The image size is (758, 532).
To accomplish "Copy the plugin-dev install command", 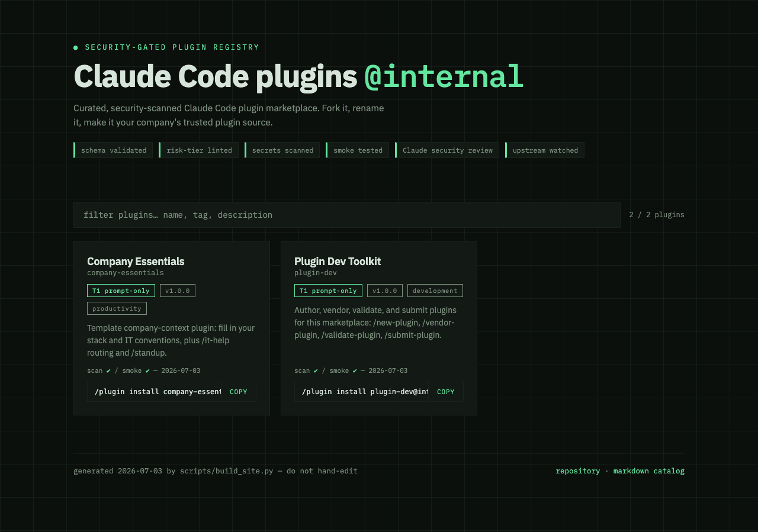I will (446, 392).
